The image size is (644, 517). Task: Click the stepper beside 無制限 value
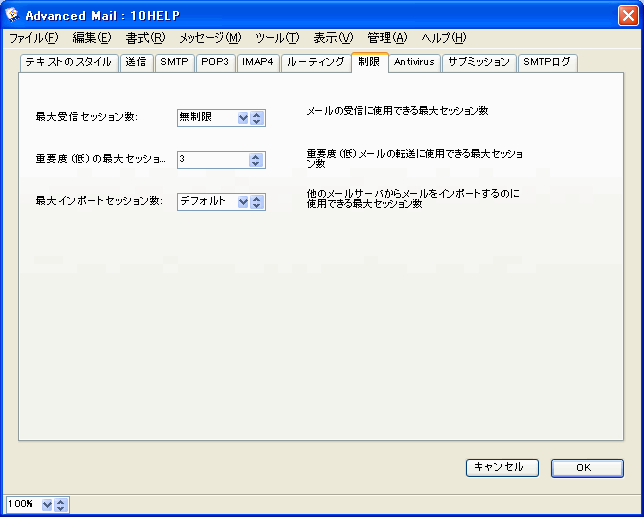pos(257,118)
